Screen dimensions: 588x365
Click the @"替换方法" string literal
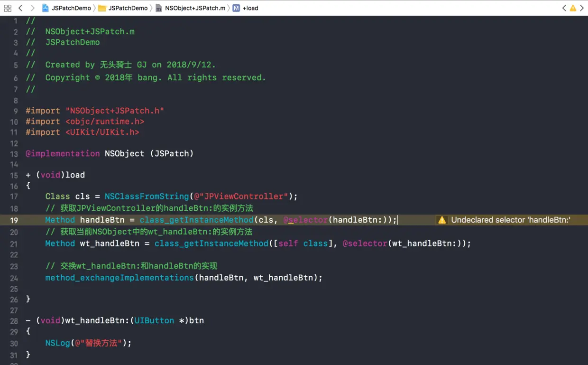point(99,343)
